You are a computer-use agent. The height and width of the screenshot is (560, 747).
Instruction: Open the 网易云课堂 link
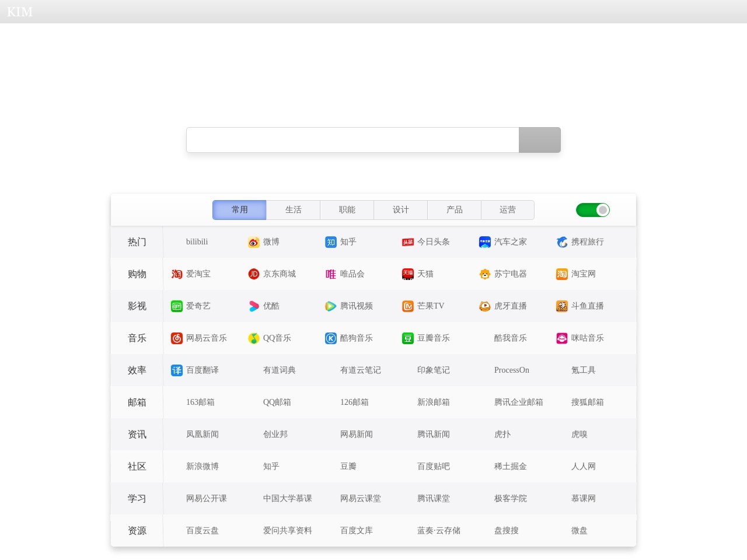[x=361, y=499]
